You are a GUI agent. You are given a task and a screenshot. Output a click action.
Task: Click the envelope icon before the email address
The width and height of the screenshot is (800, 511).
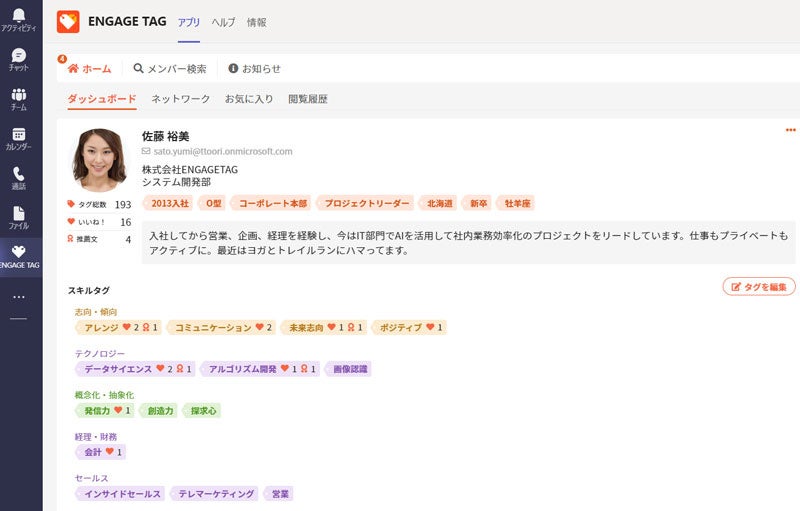146,151
